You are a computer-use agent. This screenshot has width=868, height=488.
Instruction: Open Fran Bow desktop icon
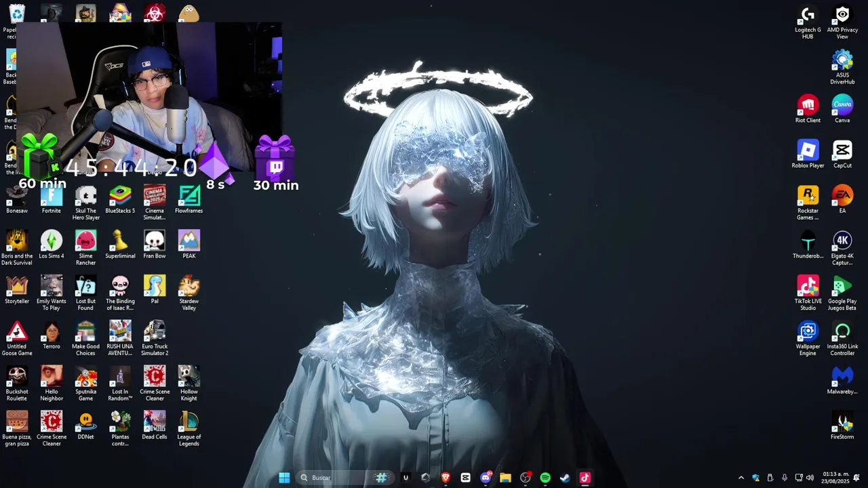pyautogui.click(x=155, y=245)
